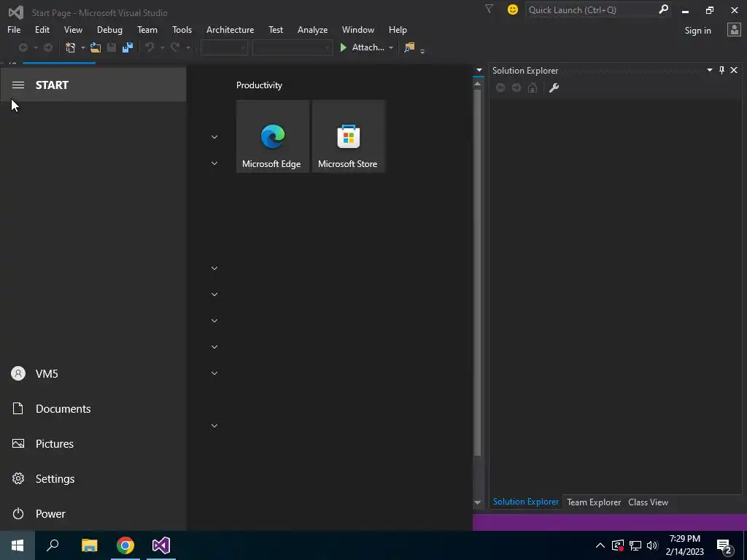Click the Redo arrow icon
747x560 pixels.
pos(175,47)
